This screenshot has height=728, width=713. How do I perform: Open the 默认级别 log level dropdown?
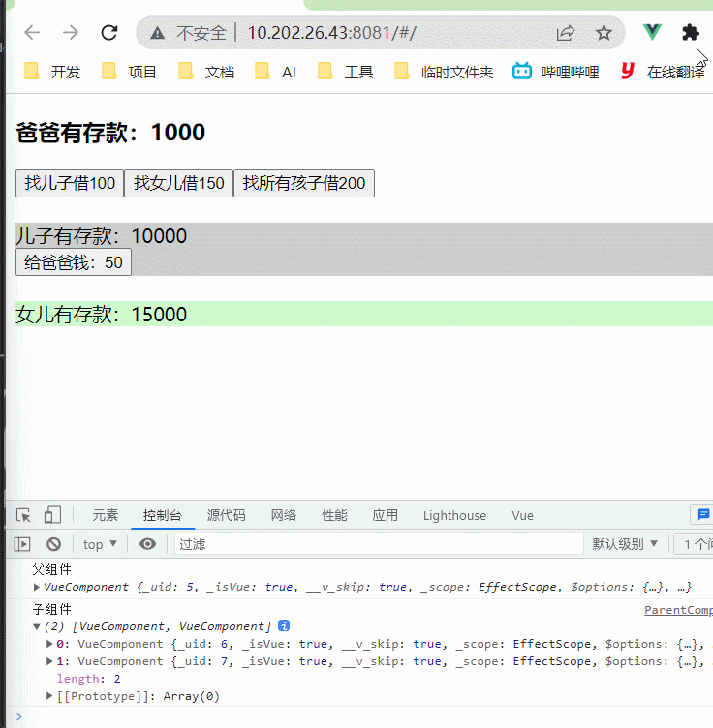point(624,544)
